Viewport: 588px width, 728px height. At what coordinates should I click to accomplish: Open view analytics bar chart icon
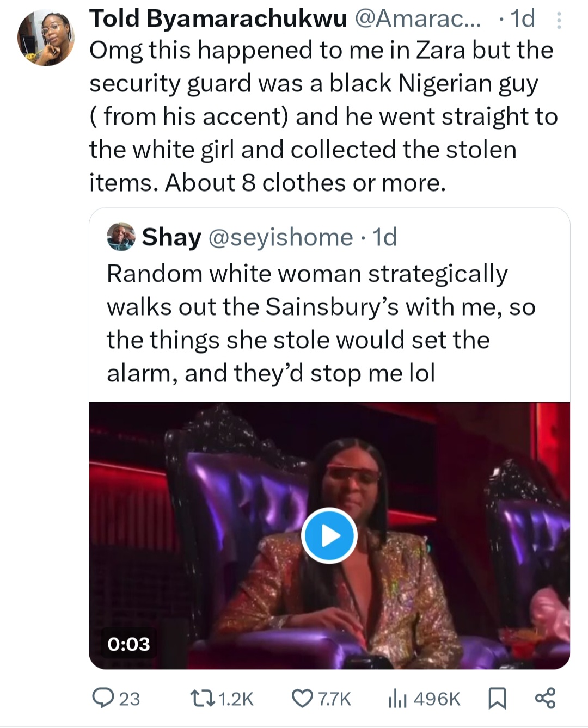pyautogui.click(x=397, y=699)
